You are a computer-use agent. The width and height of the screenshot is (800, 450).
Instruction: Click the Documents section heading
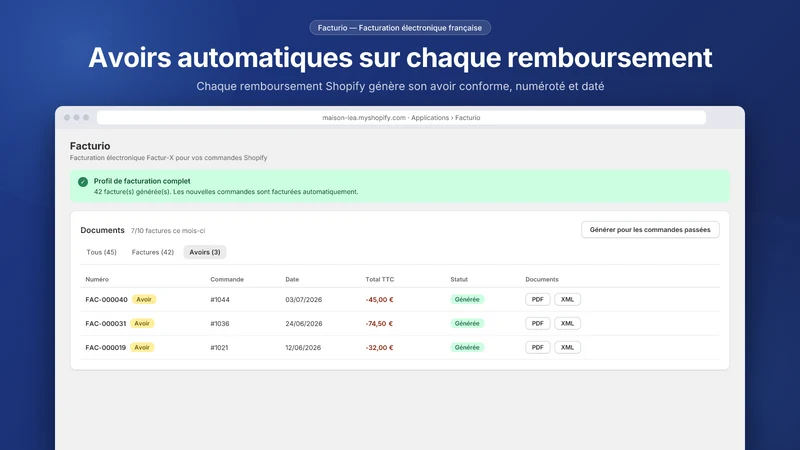point(103,230)
